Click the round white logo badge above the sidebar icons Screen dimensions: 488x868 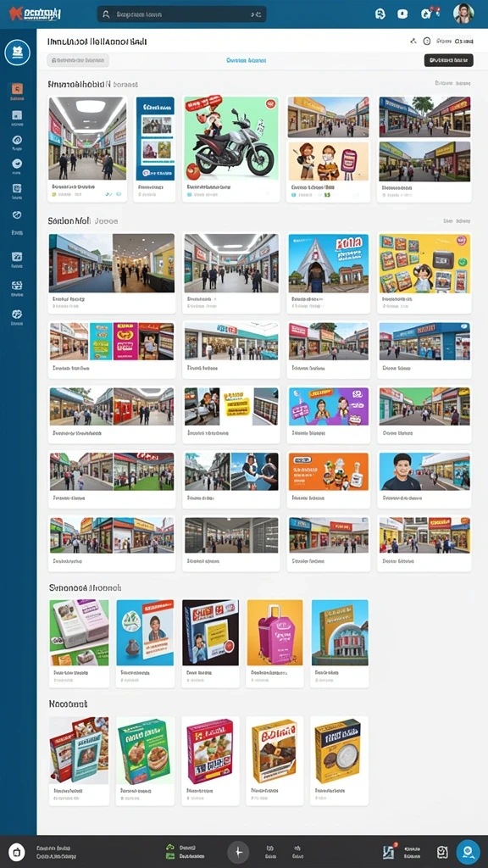click(17, 53)
